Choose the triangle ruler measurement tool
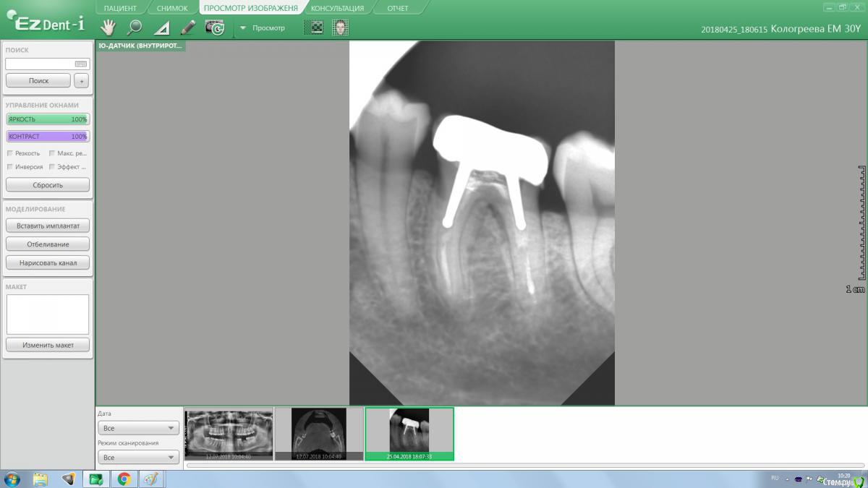 pyautogui.click(x=162, y=28)
